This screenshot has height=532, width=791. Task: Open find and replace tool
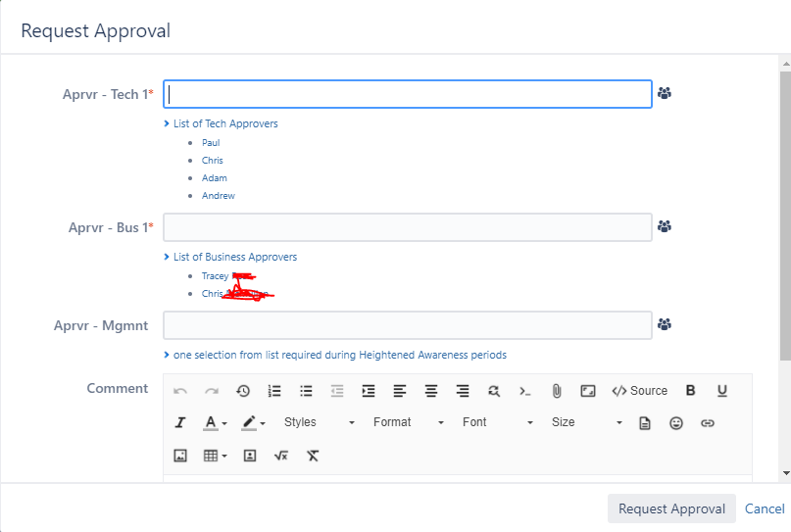point(494,391)
